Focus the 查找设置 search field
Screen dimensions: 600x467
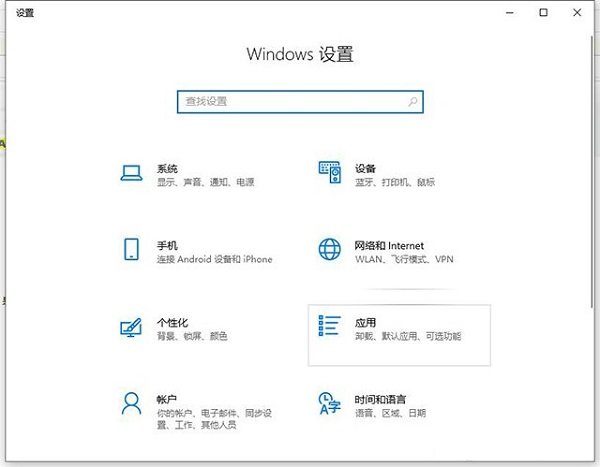click(290, 102)
